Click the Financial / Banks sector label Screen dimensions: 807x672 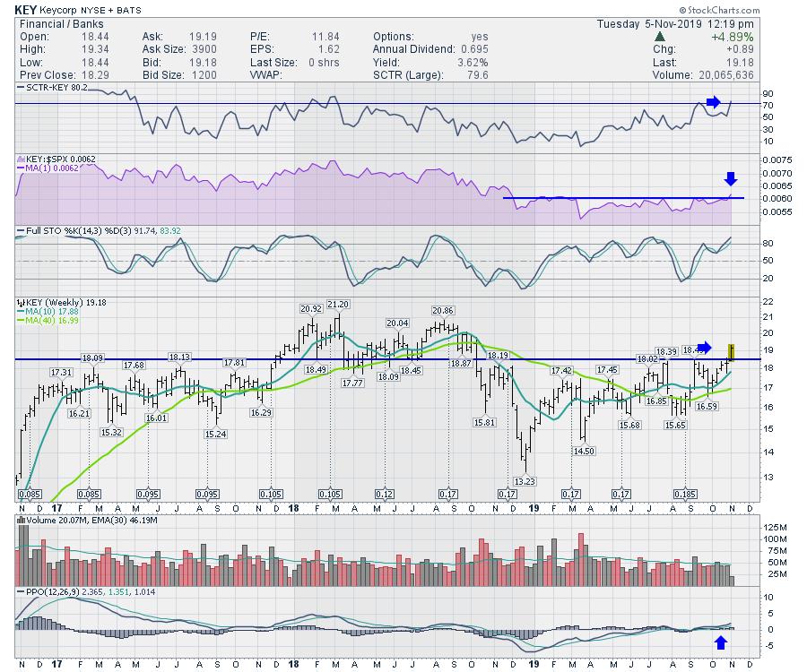point(61,24)
